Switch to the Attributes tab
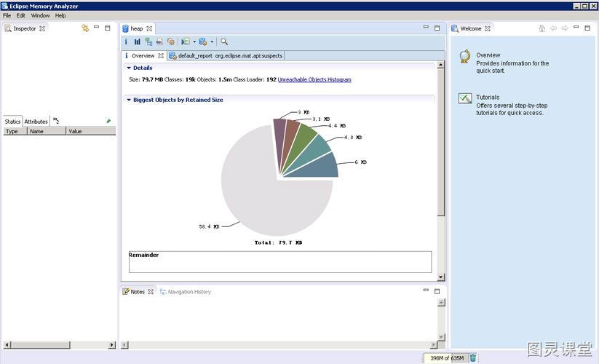Image resolution: width=599 pixels, height=364 pixels. [x=36, y=122]
